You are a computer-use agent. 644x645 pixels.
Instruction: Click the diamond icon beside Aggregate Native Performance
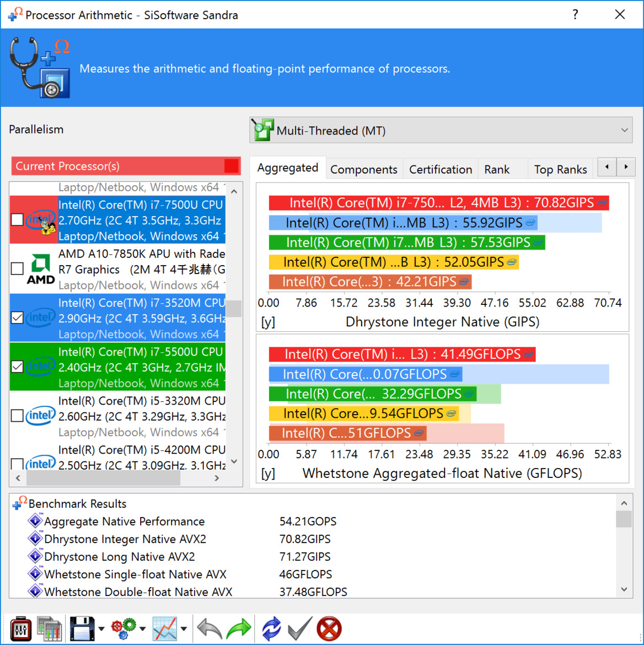(x=35, y=521)
